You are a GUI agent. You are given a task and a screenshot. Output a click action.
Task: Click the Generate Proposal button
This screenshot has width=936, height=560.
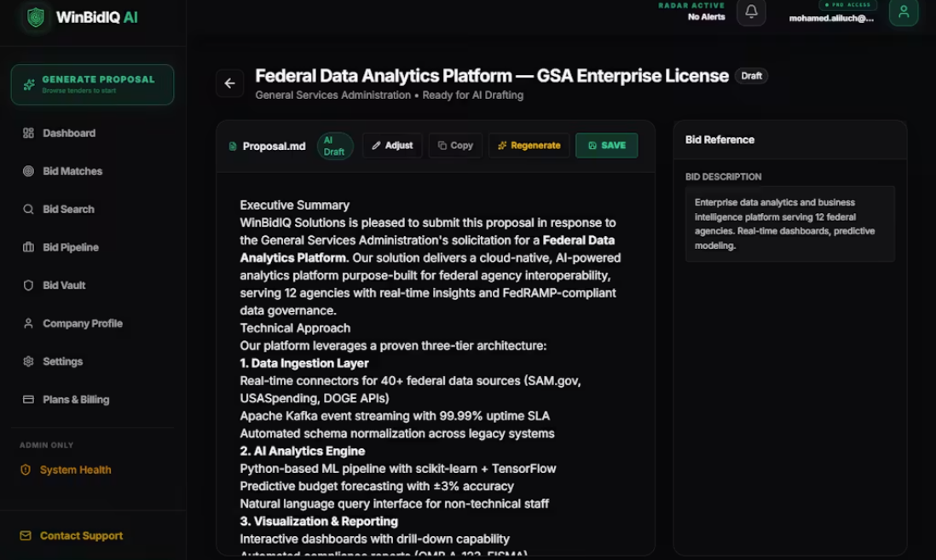point(93,84)
